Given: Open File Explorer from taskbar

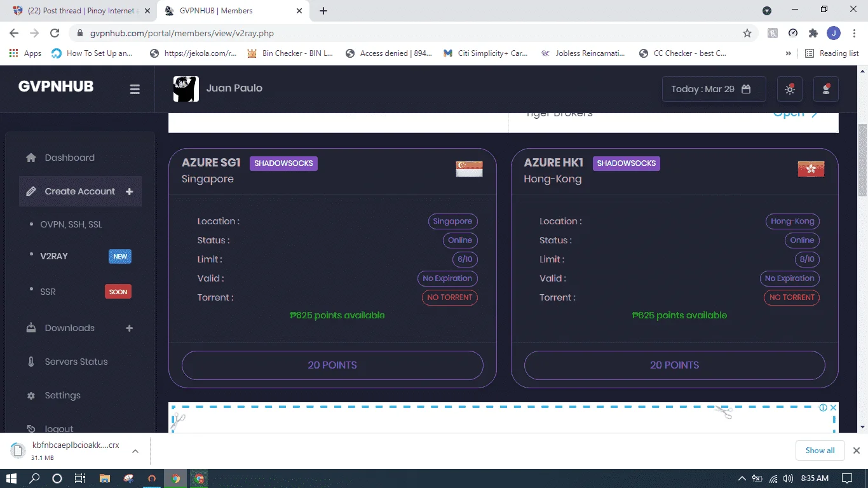Looking at the screenshot, I should (x=104, y=478).
